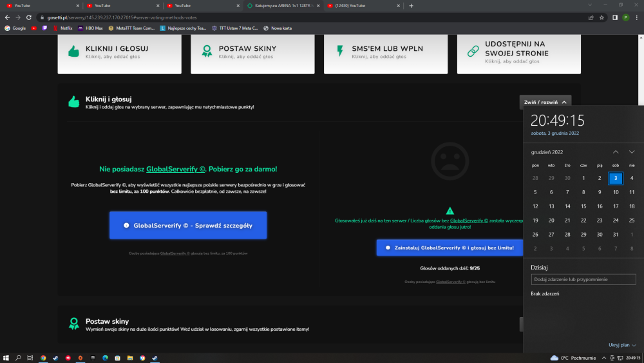Open the Chrome side panel icon

tap(615, 17)
